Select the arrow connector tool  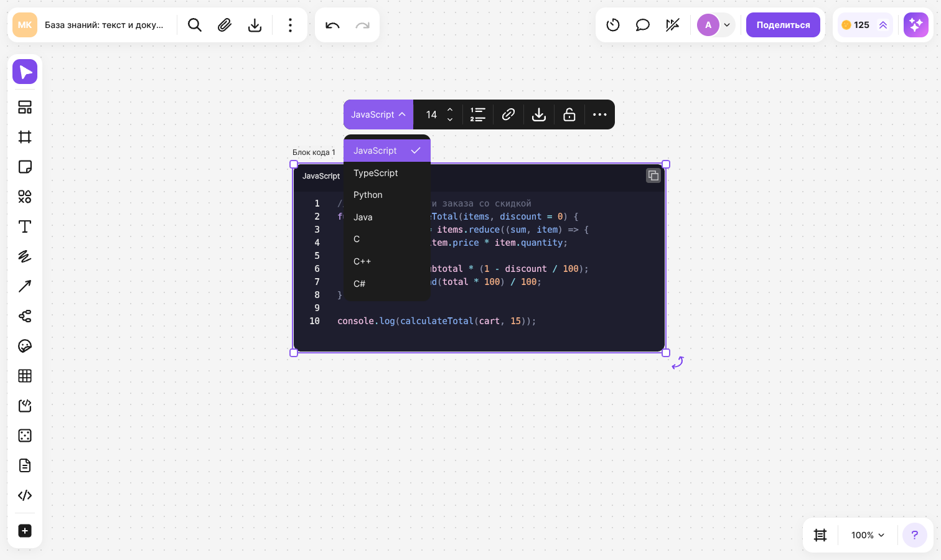tap(25, 286)
